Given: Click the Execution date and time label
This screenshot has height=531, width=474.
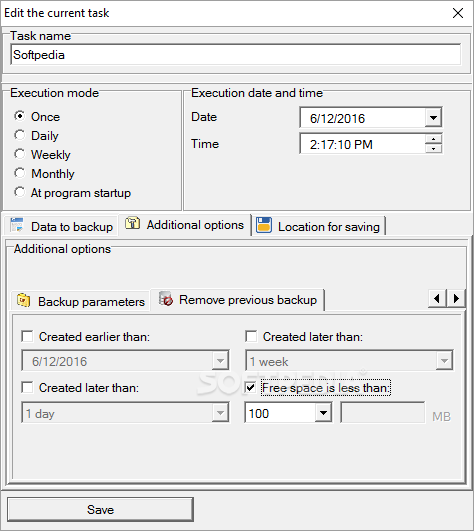Looking at the screenshot, I should (x=257, y=92).
